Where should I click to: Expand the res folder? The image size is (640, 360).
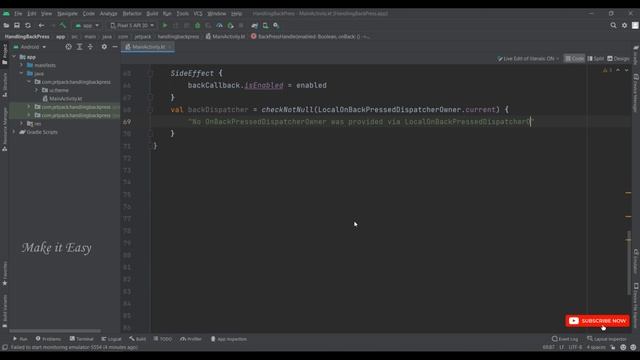coord(22,123)
